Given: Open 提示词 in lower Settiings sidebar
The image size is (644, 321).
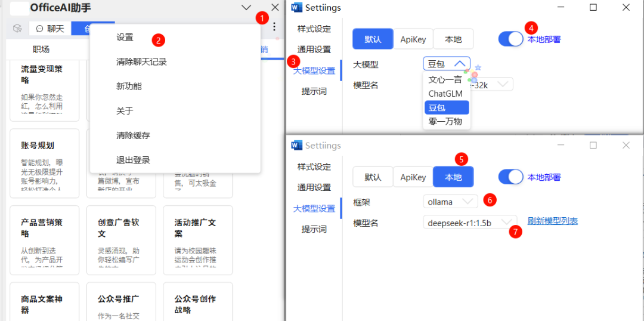Looking at the screenshot, I should click(314, 229).
